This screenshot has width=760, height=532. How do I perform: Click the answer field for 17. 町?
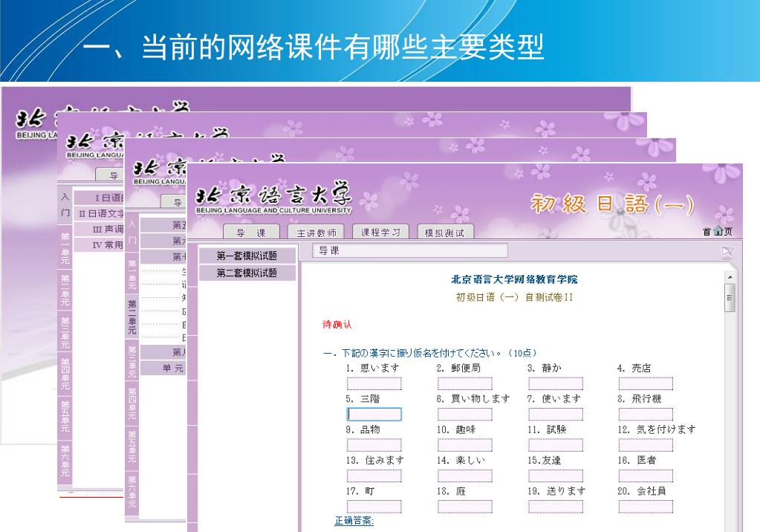pyautogui.click(x=374, y=507)
